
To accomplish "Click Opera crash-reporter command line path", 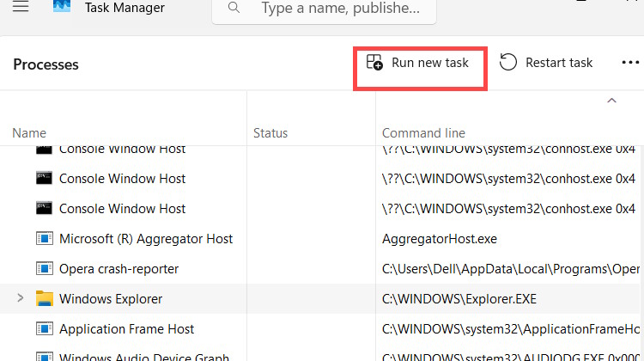I will 511,269.
